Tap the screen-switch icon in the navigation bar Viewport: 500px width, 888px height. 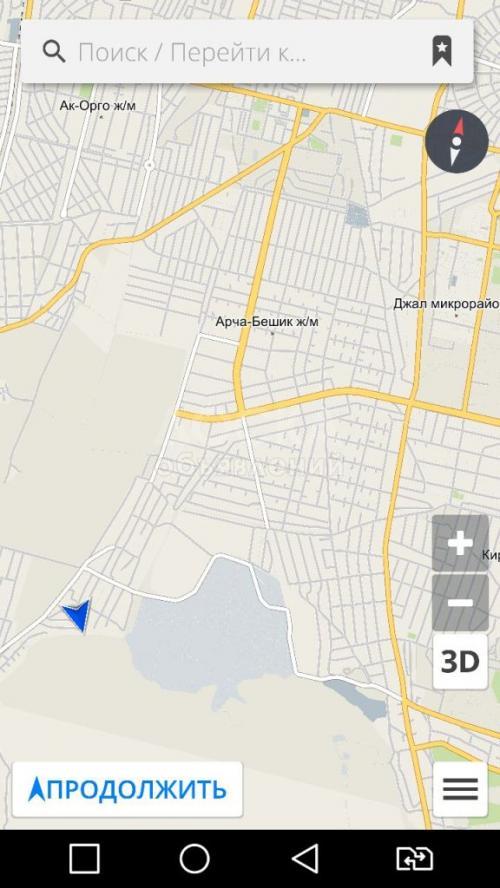414,859
